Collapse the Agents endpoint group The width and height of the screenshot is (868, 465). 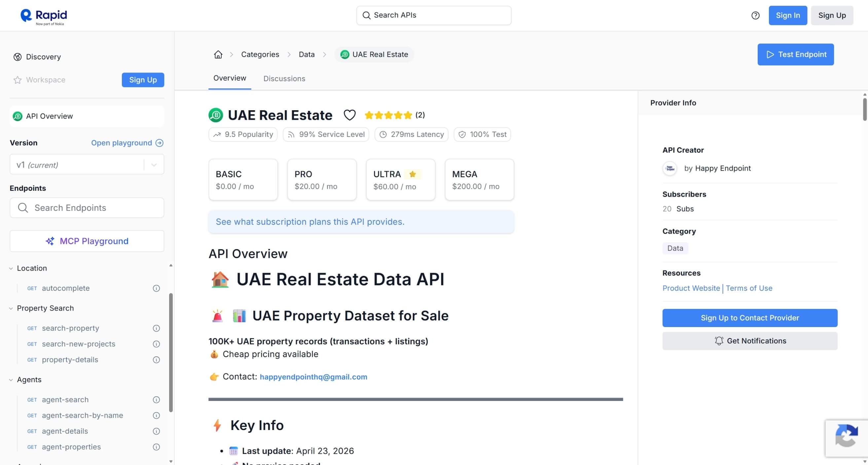coord(11,380)
